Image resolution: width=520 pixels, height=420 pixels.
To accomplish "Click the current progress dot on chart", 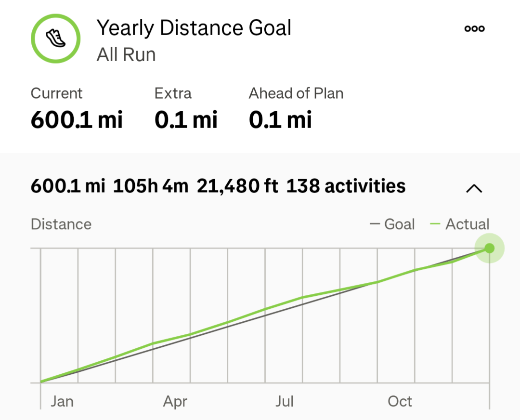I will click(x=489, y=248).
